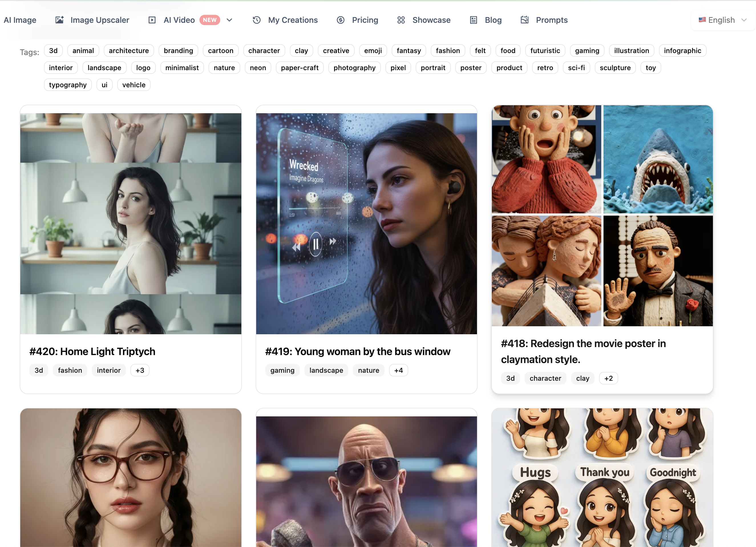756x547 pixels.
Task: Click the US flag language icon
Action: [x=702, y=20]
